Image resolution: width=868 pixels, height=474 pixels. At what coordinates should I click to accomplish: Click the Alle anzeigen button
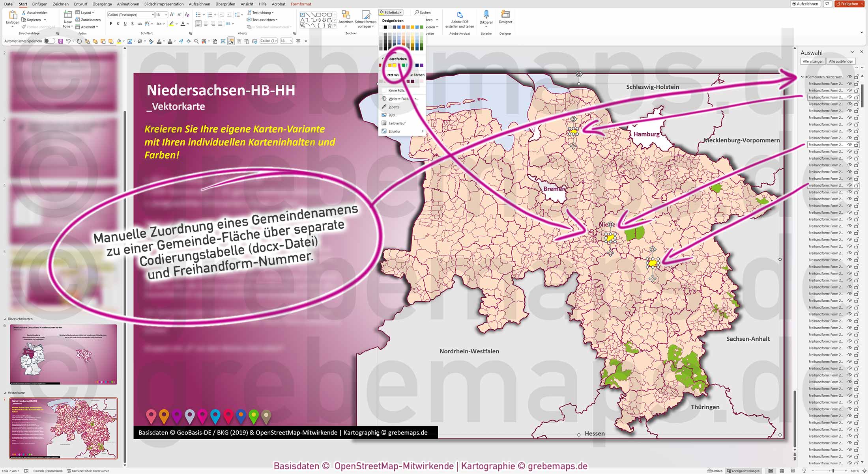pyautogui.click(x=813, y=61)
